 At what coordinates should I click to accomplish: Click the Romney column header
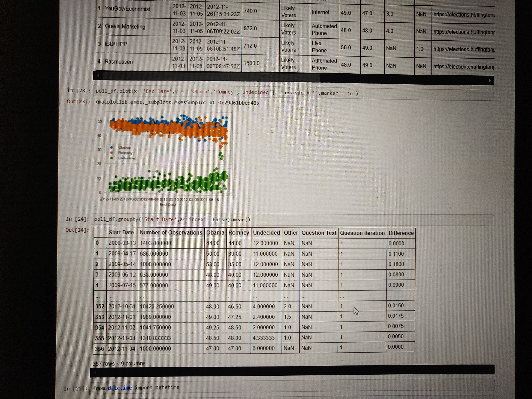tap(239, 233)
